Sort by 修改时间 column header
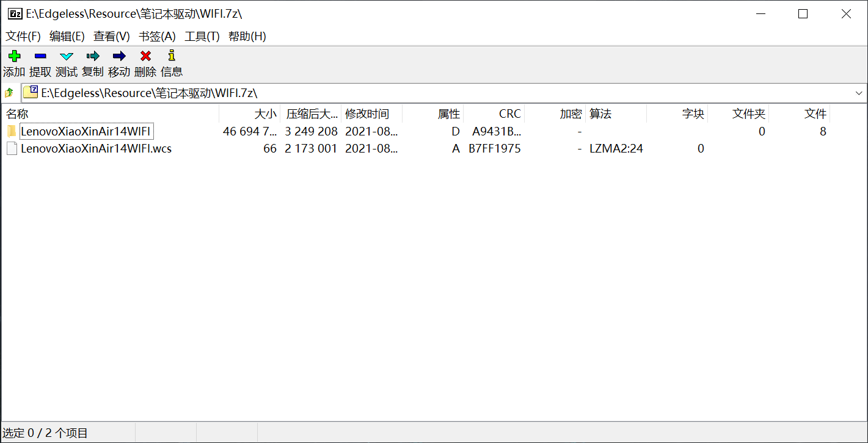The width and height of the screenshot is (868, 443). (372, 114)
